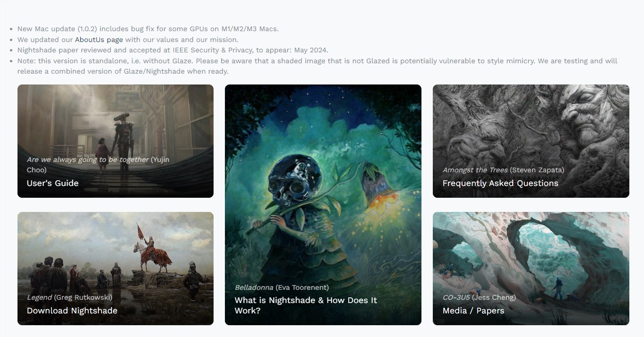644x337 pixels.
Task: Select the Amongst the Trees caption
Action: point(503,170)
